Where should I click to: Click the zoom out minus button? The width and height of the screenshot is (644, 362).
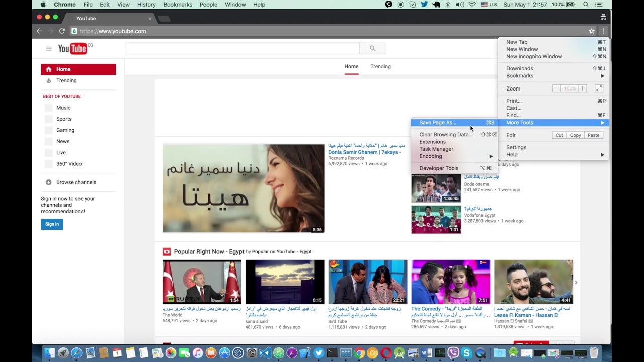(556, 88)
